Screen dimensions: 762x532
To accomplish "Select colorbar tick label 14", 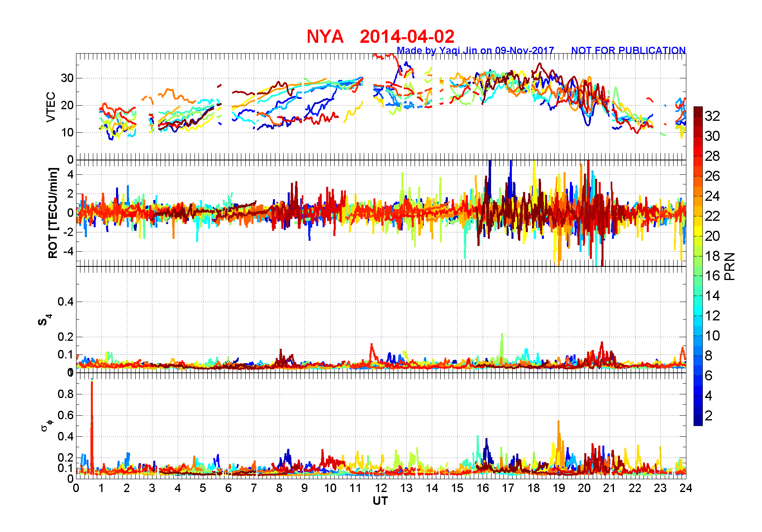I will tap(712, 296).
